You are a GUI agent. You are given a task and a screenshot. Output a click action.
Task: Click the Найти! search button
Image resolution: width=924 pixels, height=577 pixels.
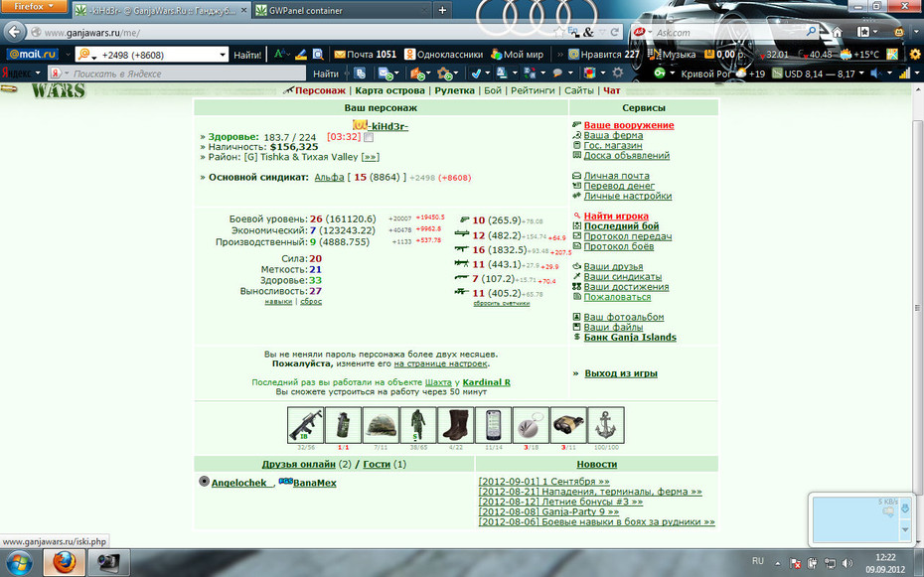(247, 55)
